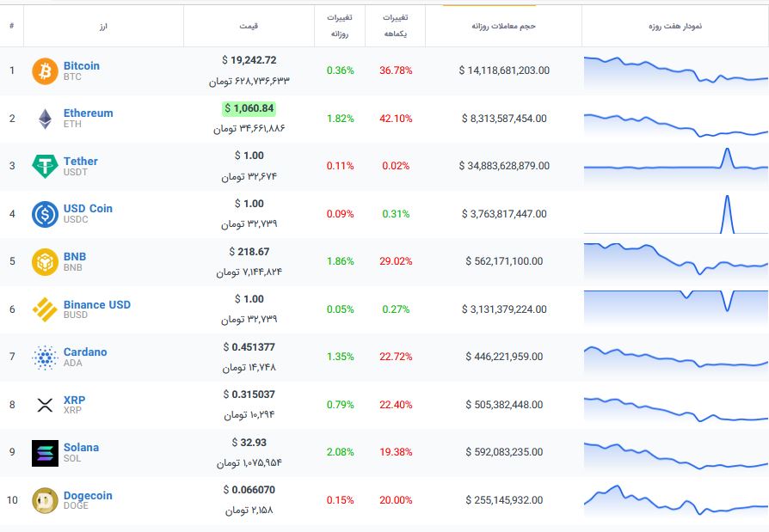Viewport: 769px width, 532px height.
Task: Sort by the تغییرات روزانه column header
Action: (x=340, y=26)
